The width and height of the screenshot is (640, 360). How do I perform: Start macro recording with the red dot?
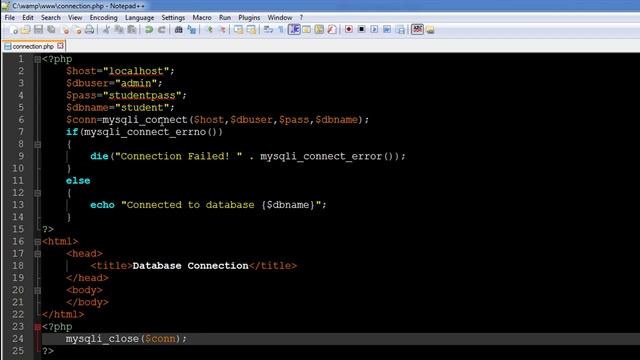(349, 29)
